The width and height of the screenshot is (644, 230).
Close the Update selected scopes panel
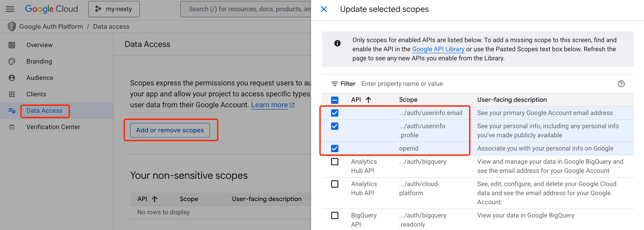pyautogui.click(x=324, y=9)
